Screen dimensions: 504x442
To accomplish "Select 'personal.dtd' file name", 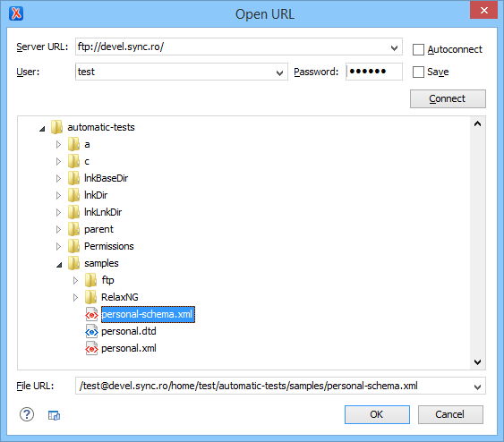I will coord(129,331).
